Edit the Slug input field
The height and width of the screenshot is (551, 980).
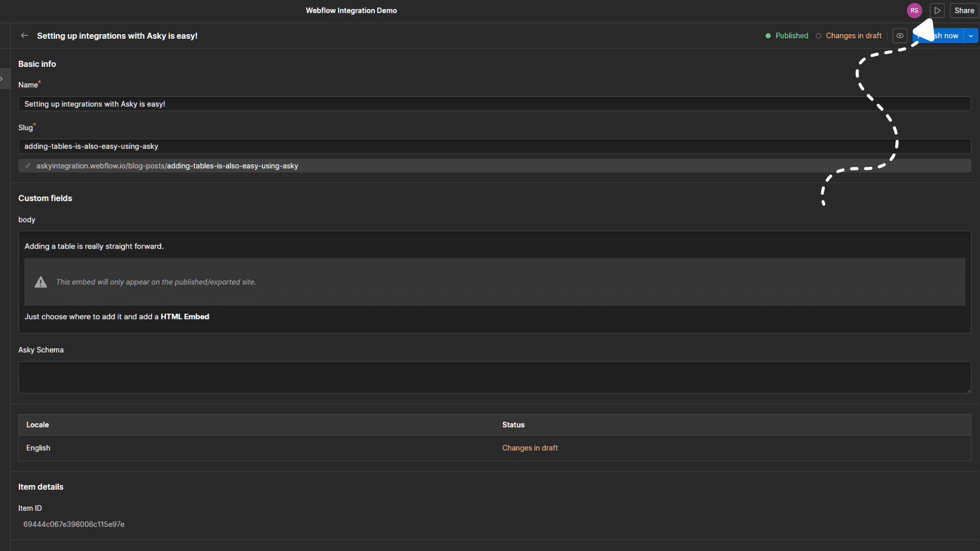(x=495, y=146)
